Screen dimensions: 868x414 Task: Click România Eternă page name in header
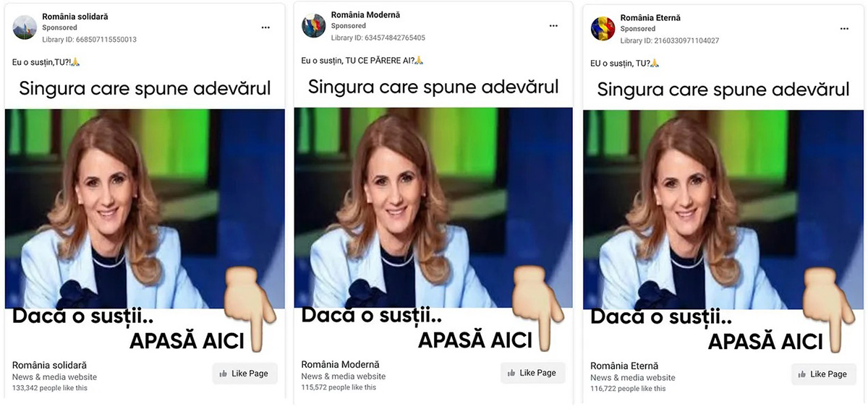click(650, 18)
